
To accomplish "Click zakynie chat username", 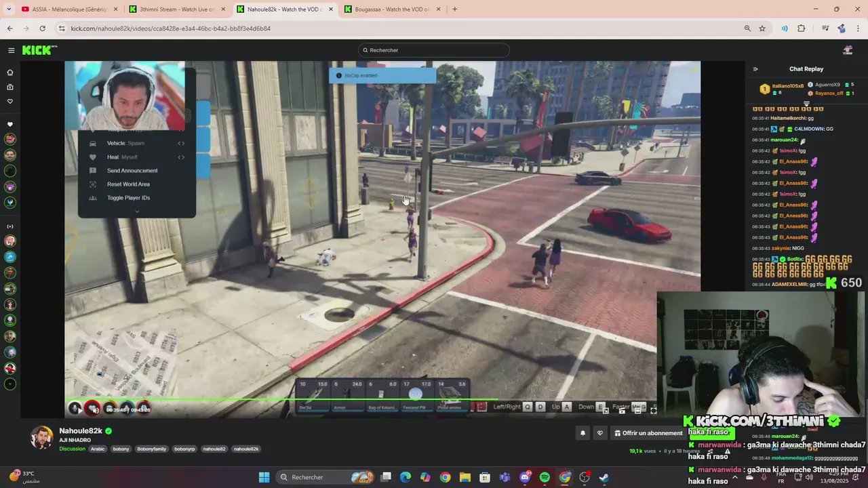I will (x=781, y=248).
